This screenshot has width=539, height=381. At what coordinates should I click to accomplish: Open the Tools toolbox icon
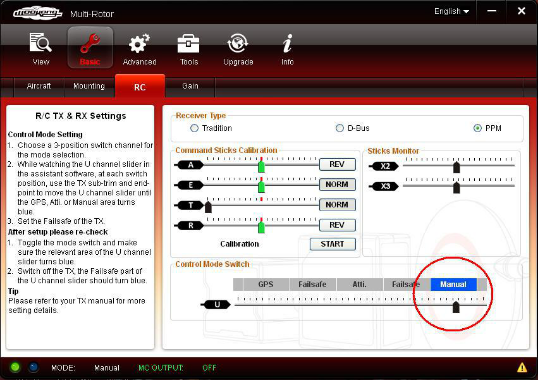coord(188,44)
